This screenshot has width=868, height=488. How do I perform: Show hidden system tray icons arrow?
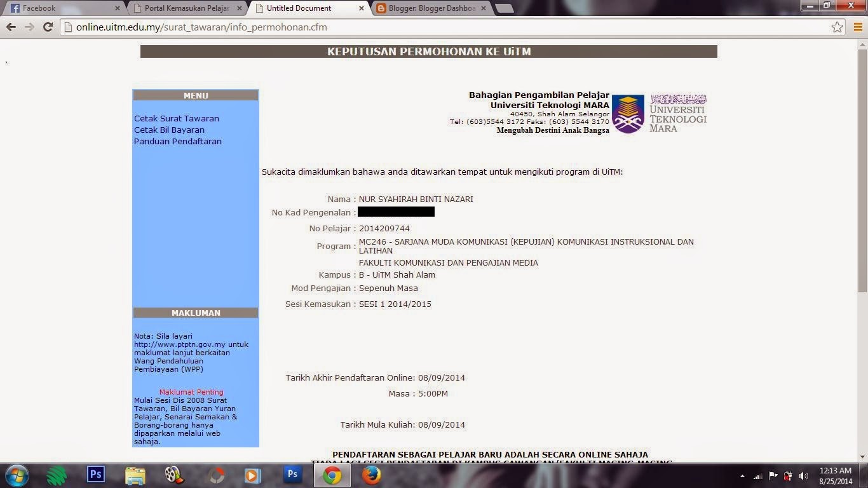pyautogui.click(x=742, y=476)
